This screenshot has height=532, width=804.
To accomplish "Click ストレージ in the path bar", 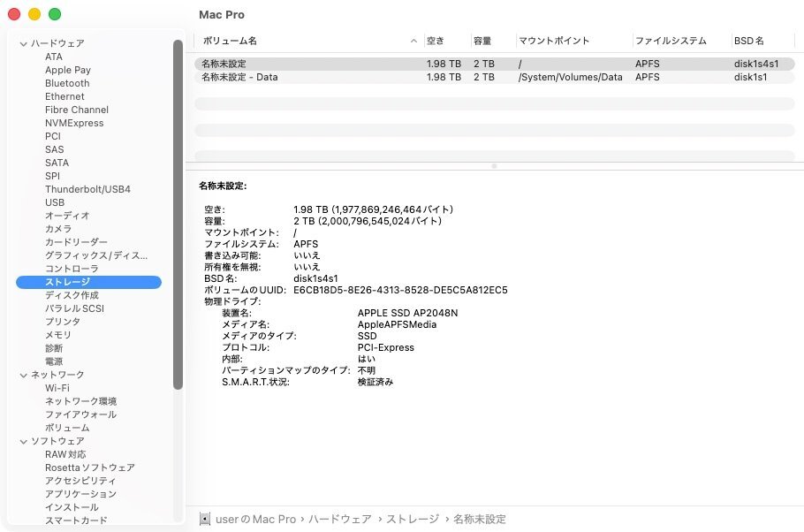I will tap(413, 519).
